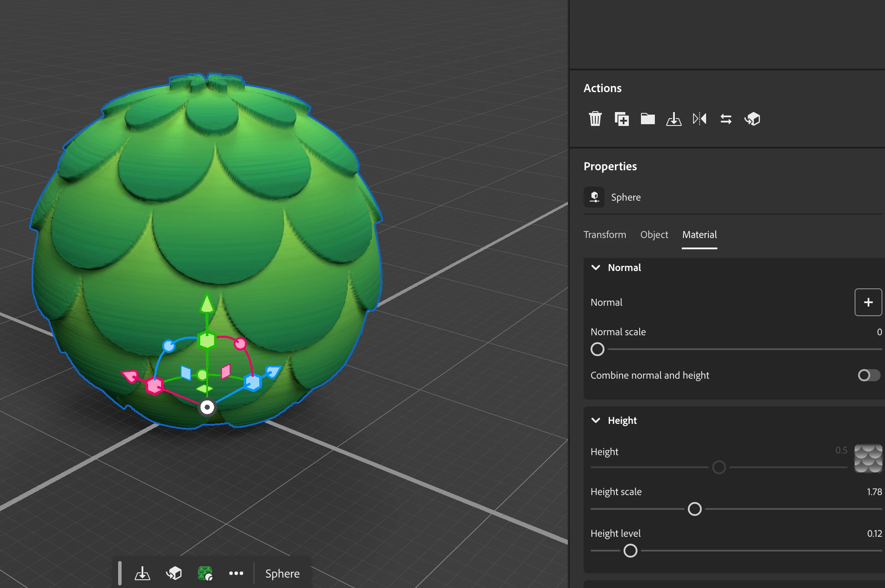Image resolution: width=885 pixels, height=588 pixels.
Task: Select the Material tab
Action: tap(699, 235)
